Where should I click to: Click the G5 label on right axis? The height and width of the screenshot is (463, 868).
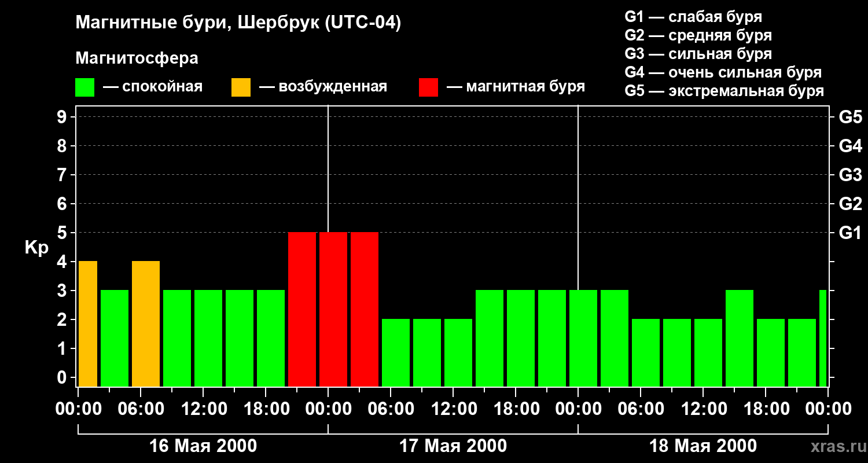pos(850,117)
